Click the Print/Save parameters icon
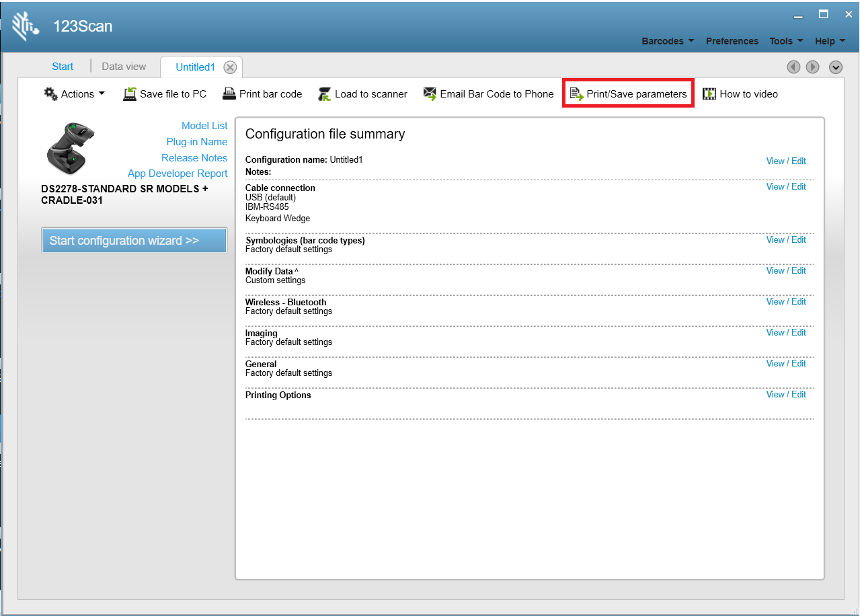This screenshot has height=616, width=860. click(x=577, y=93)
